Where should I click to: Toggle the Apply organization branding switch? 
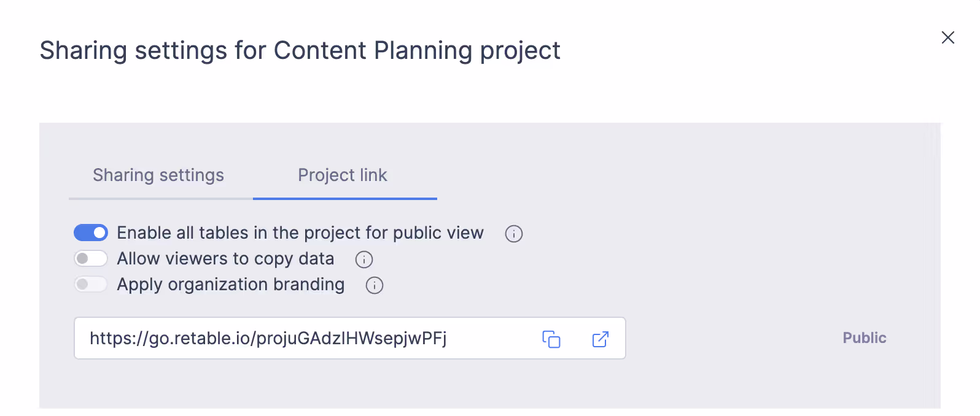(x=91, y=284)
